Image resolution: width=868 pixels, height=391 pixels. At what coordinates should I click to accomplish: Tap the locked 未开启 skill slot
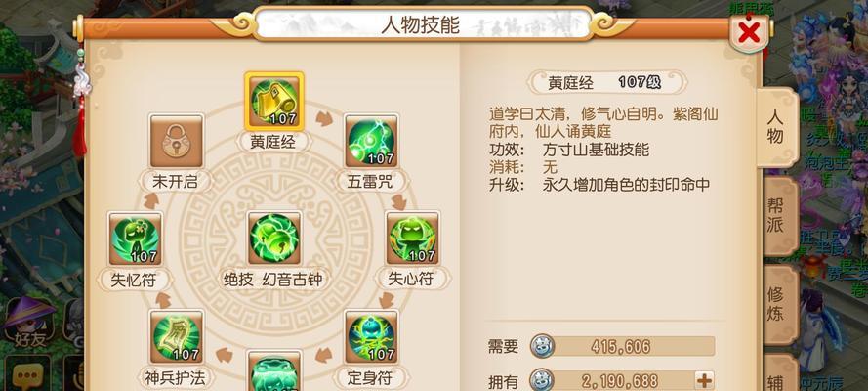tap(177, 141)
